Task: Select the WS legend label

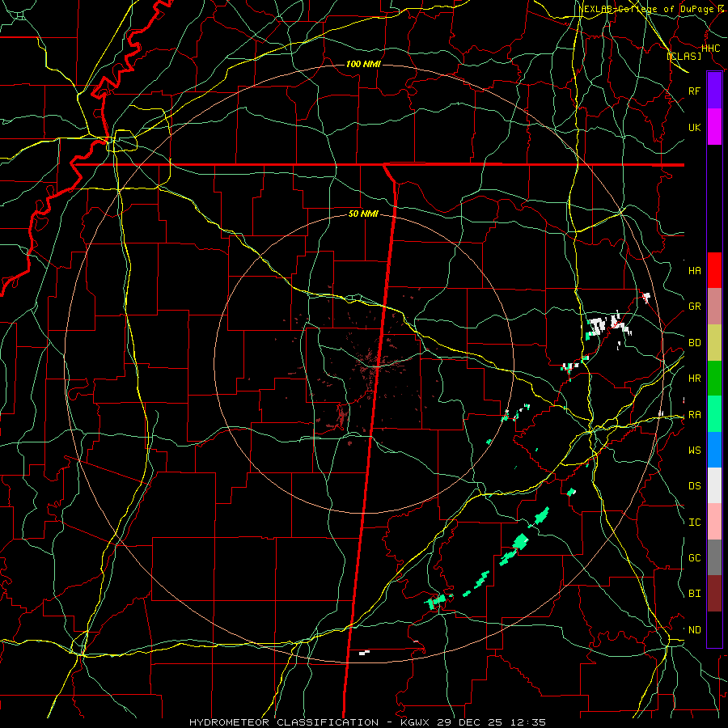Action: tap(695, 451)
